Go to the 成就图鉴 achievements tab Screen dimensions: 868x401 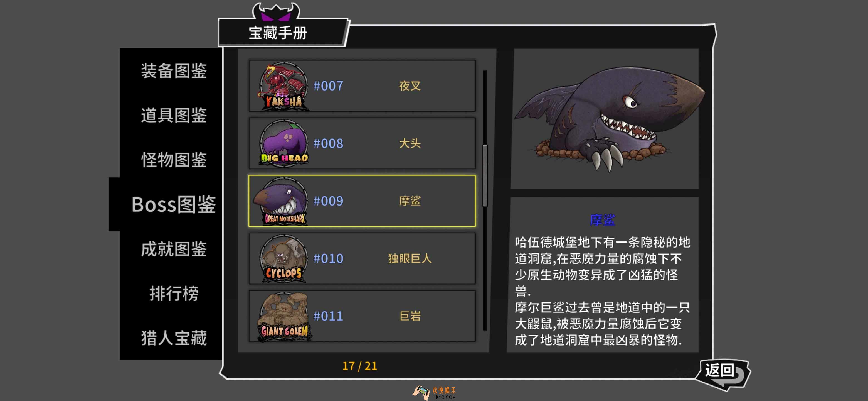174,249
